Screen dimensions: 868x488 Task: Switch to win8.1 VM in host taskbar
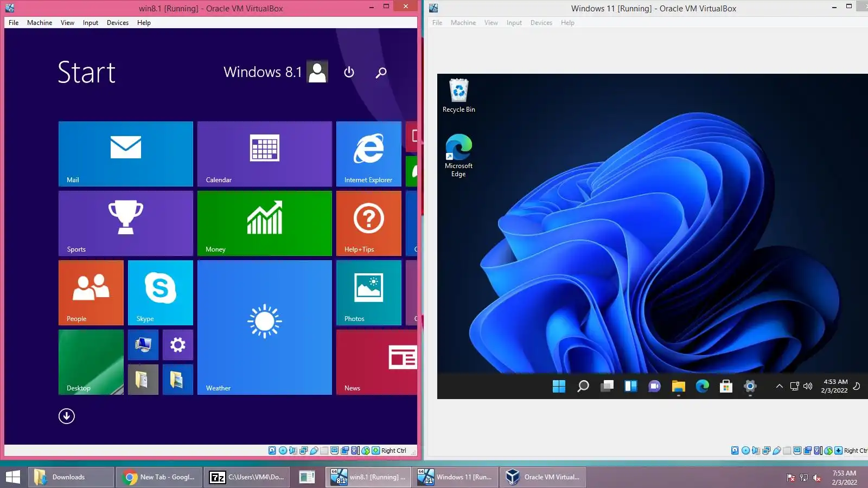pyautogui.click(x=368, y=477)
